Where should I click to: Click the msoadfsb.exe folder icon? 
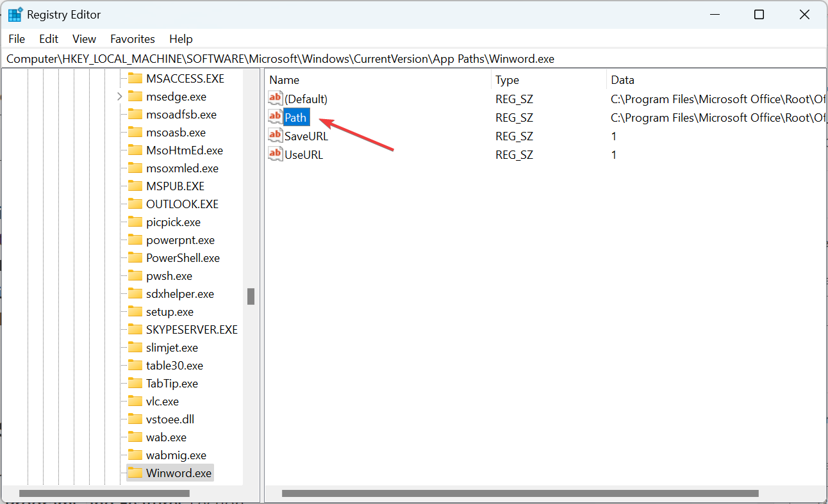[135, 115]
